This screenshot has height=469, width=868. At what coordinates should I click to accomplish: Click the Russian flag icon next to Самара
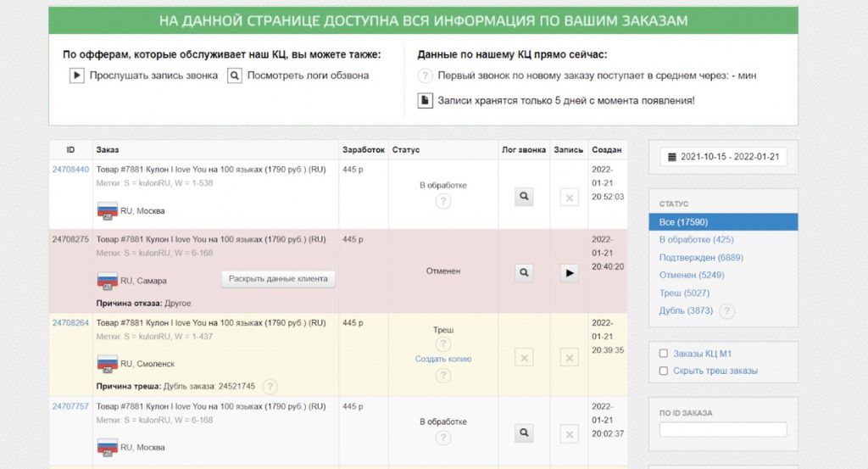pyautogui.click(x=108, y=281)
